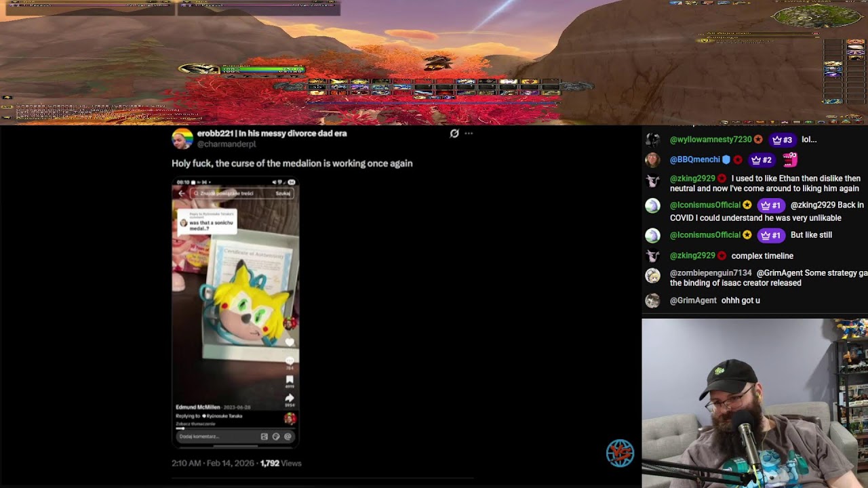
Task: Click the '1,792 Views' count
Action: click(281, 464)
